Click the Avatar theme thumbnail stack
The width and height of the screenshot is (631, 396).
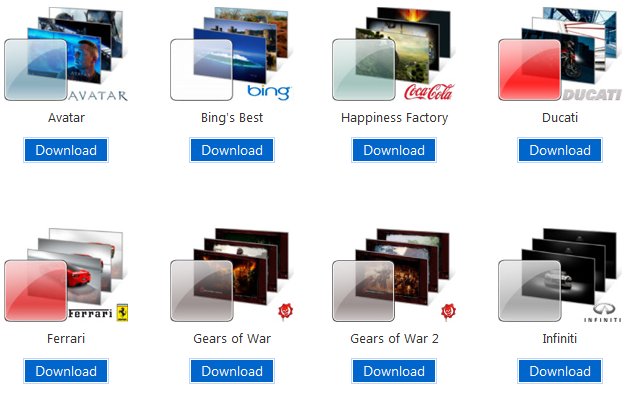[66, 54]
